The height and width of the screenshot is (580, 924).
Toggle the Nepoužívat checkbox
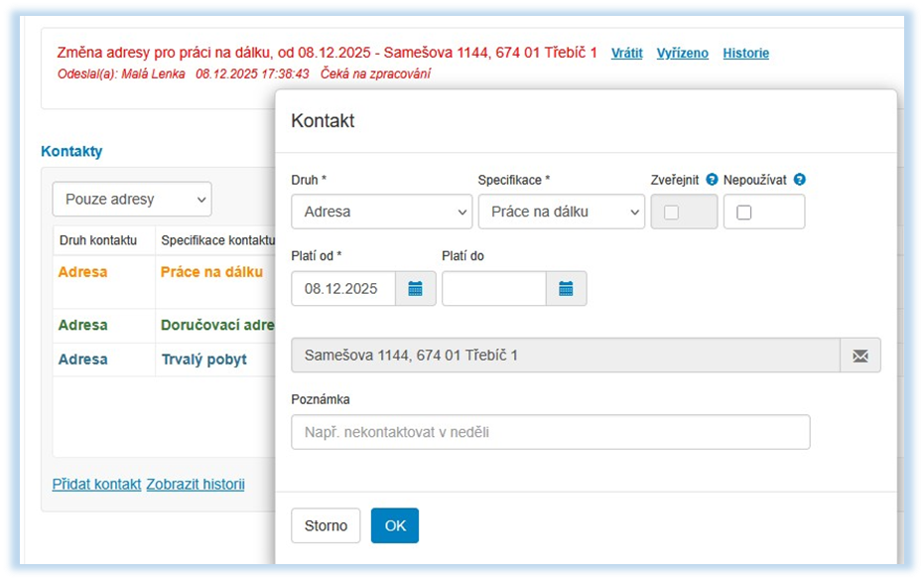(x=744, y=213)
